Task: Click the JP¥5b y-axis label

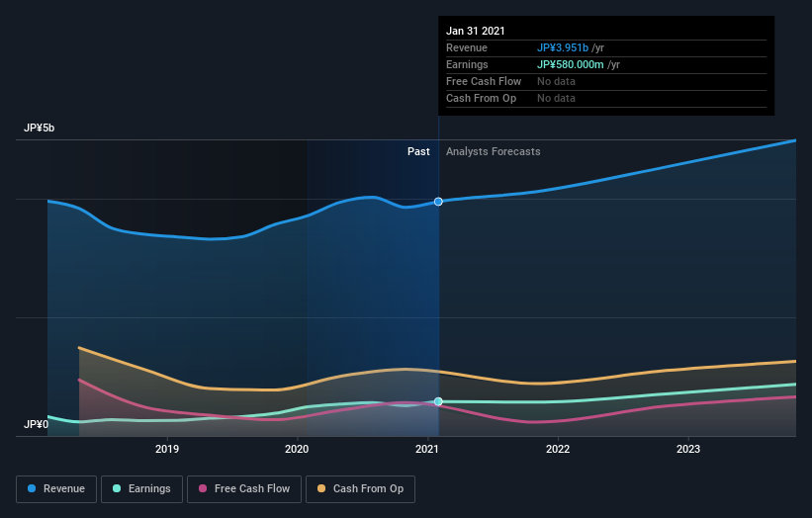Action: pos(39,128)
